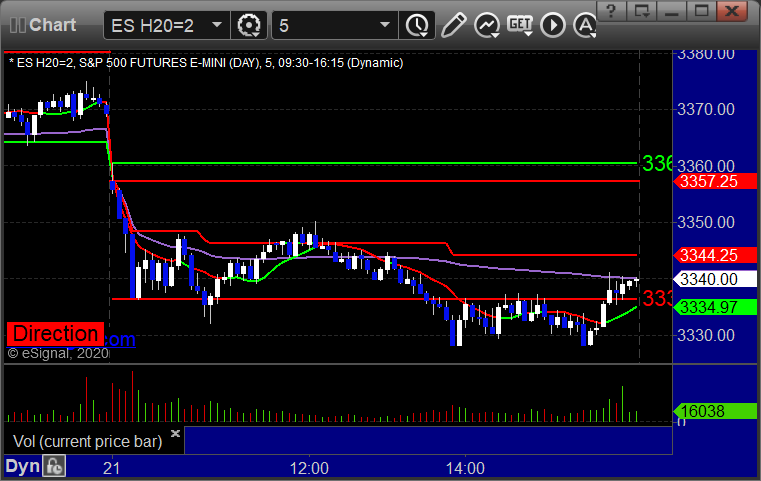Select the pencil drawing tool
Image resolution: width=761 pixels, height=481 pixels.
click(x=454, y=25)
